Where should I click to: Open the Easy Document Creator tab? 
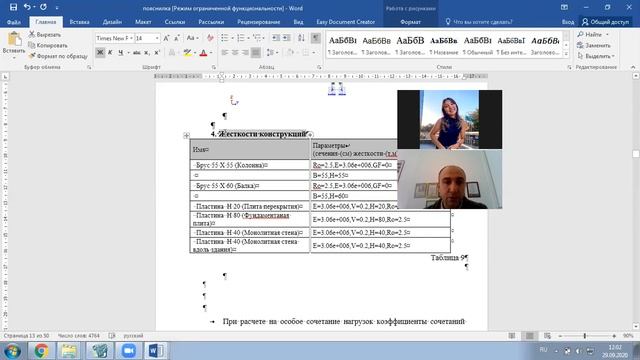[x=345, y=22]
